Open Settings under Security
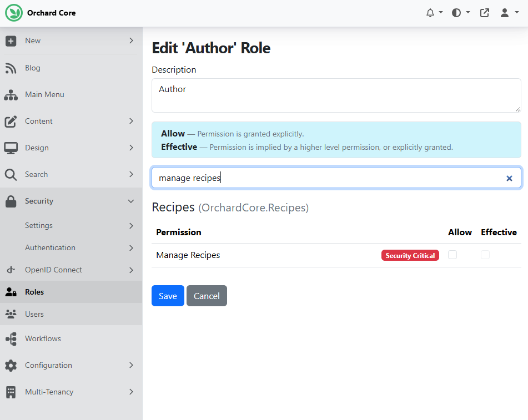This screenshot has height=420, width=528. coord(71,225)
